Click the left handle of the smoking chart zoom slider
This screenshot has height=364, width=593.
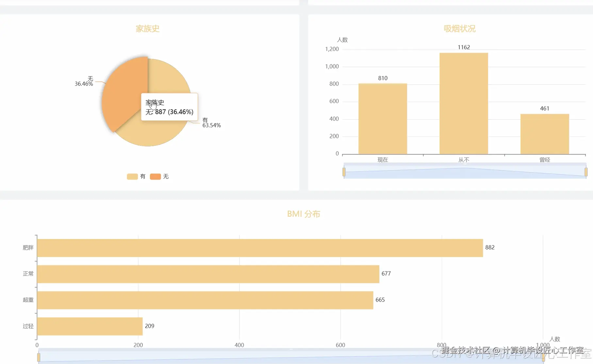pyautogui.click(x=344, y=172)
